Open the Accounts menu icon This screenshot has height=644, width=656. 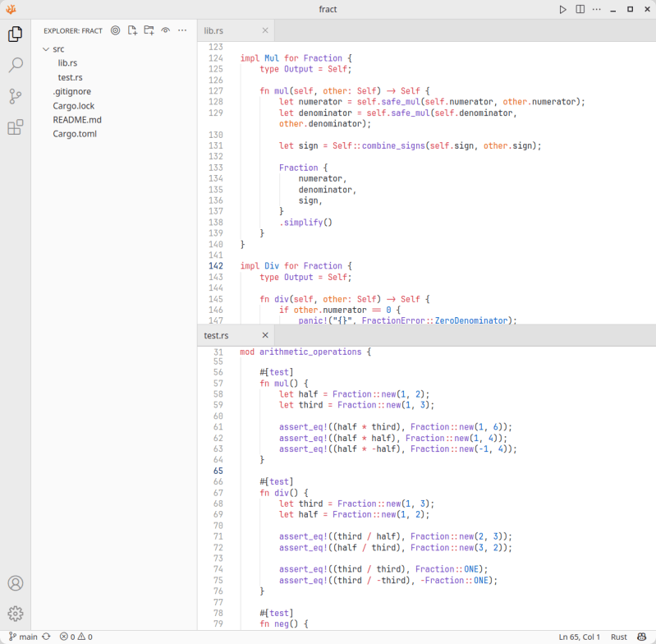(x=15, y=583)
